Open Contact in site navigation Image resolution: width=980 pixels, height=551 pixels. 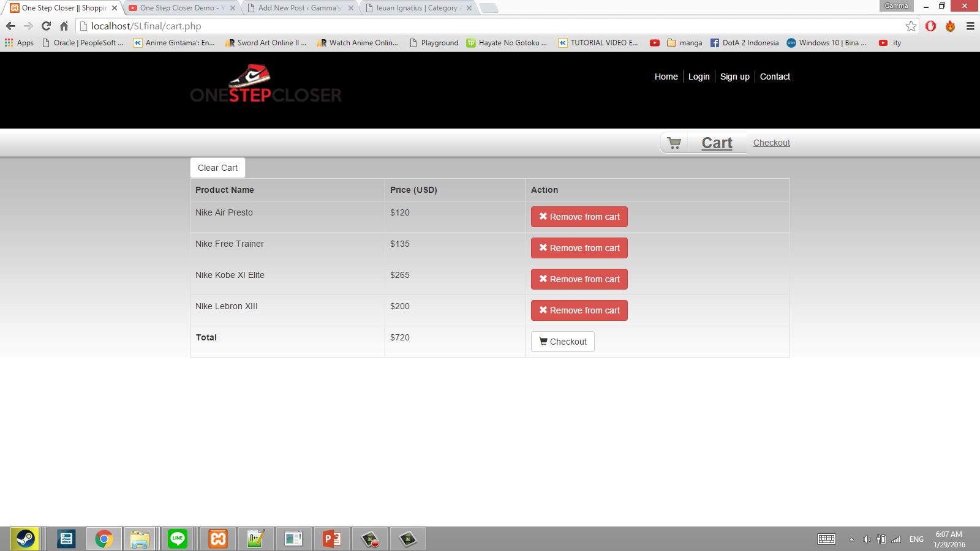point(775,77)
